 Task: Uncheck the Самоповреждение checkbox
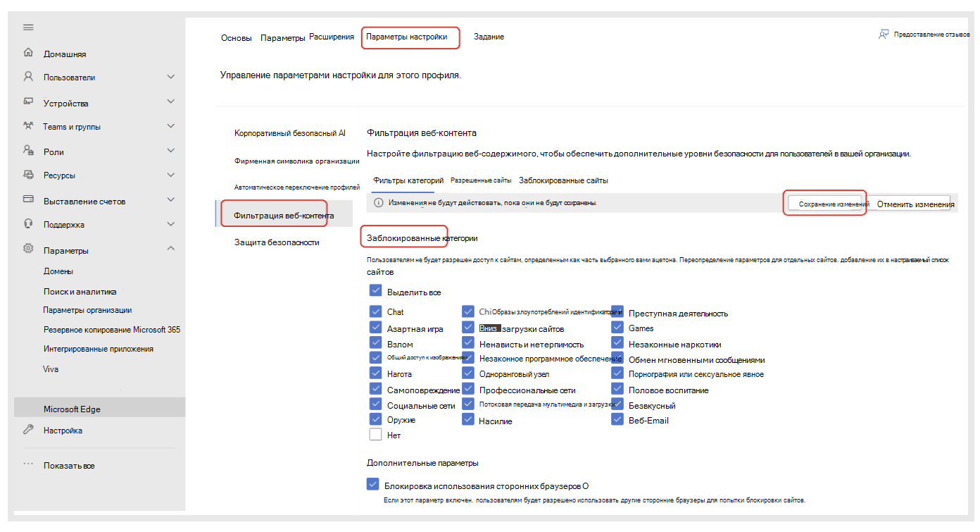(375, 389)
